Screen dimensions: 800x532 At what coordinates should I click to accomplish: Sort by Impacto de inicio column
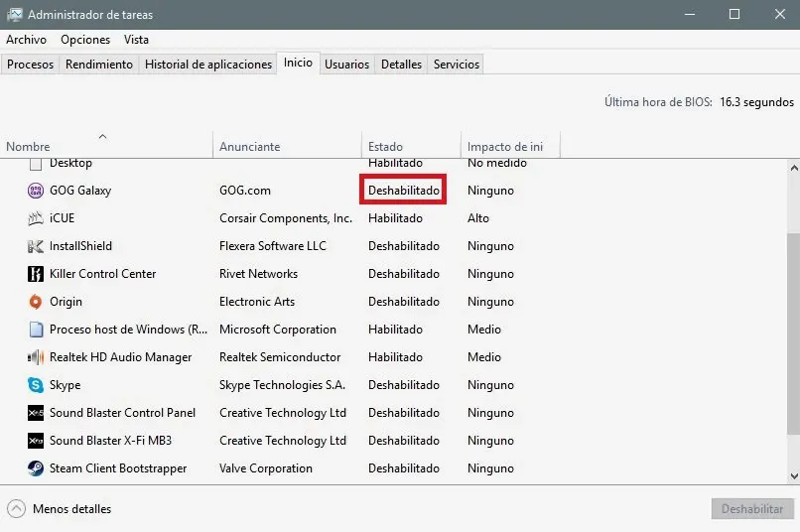click(505, 147)
